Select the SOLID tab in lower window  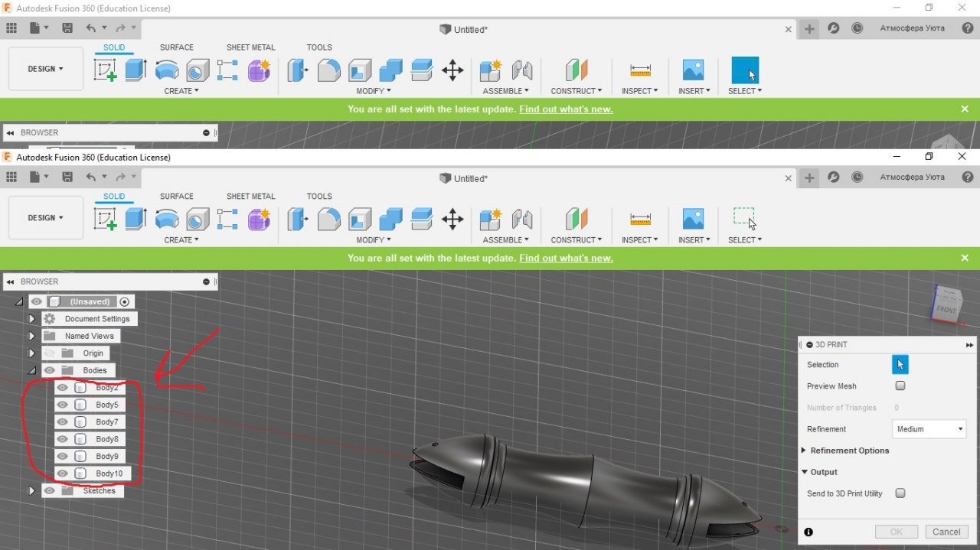(114, 196)
